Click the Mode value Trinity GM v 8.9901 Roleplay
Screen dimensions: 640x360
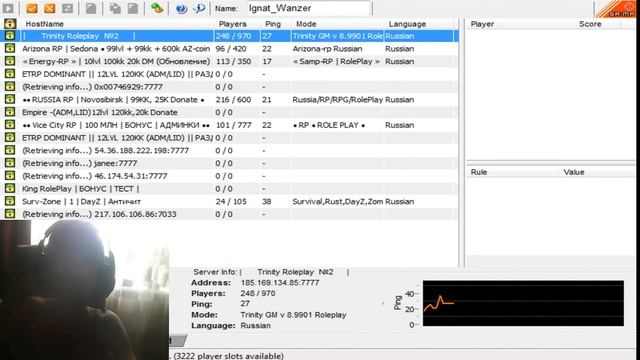point(293,315)
